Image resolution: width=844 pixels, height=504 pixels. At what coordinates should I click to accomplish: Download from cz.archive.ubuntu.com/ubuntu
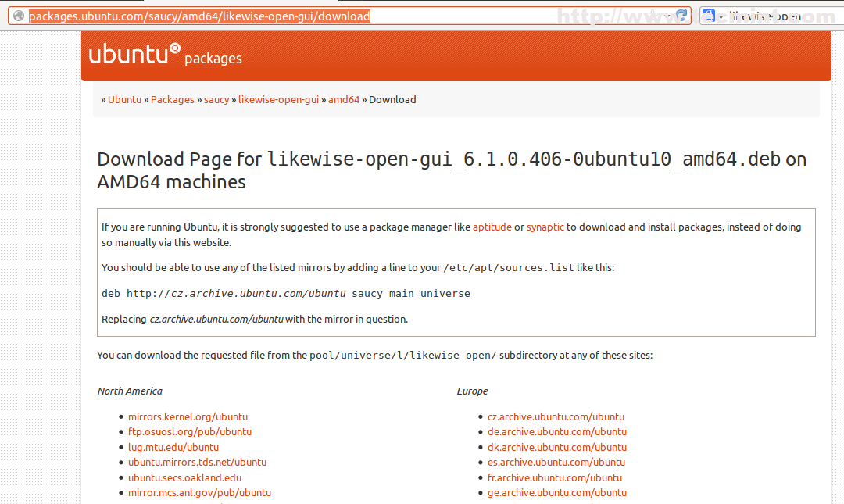pyautogui.click(x=556, y=416)
